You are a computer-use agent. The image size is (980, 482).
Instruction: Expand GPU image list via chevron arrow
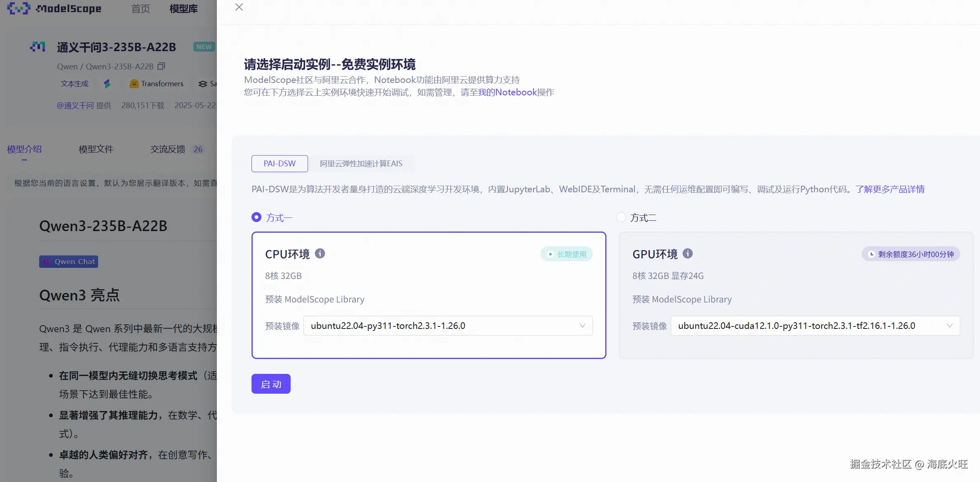click(949, 326)
